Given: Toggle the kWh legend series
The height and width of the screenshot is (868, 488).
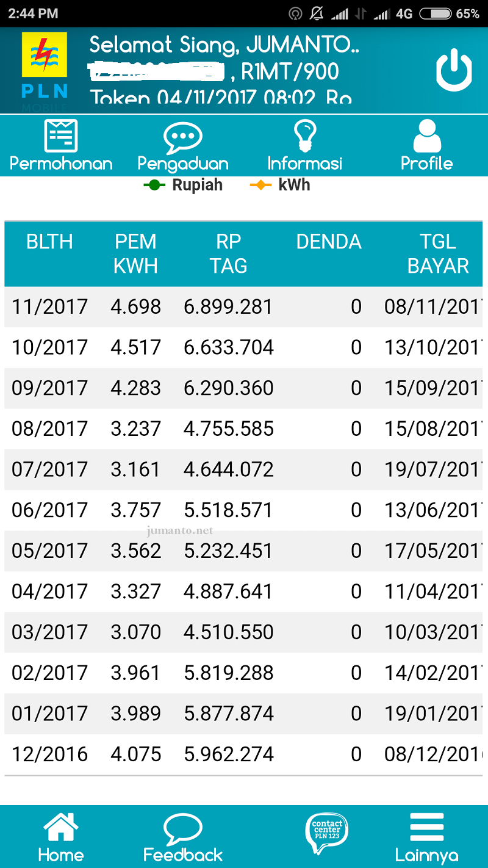Looking at the screenshot, I should point(280,185).
